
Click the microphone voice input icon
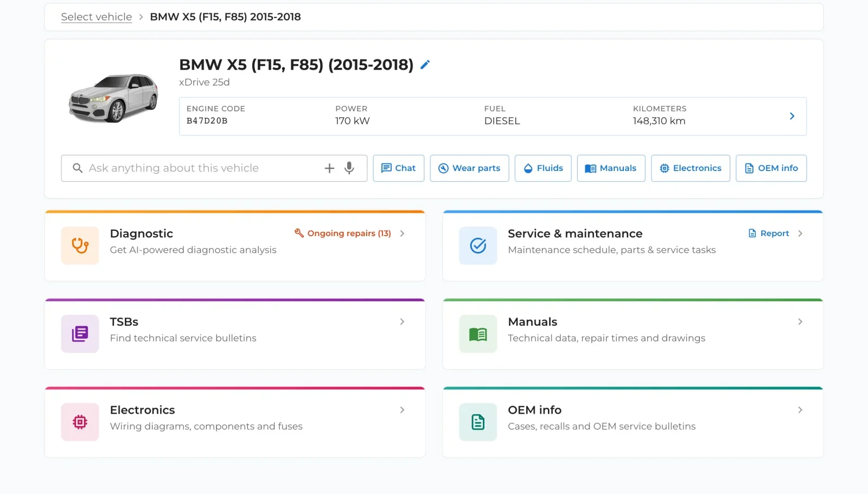click(x=349, y=168)
